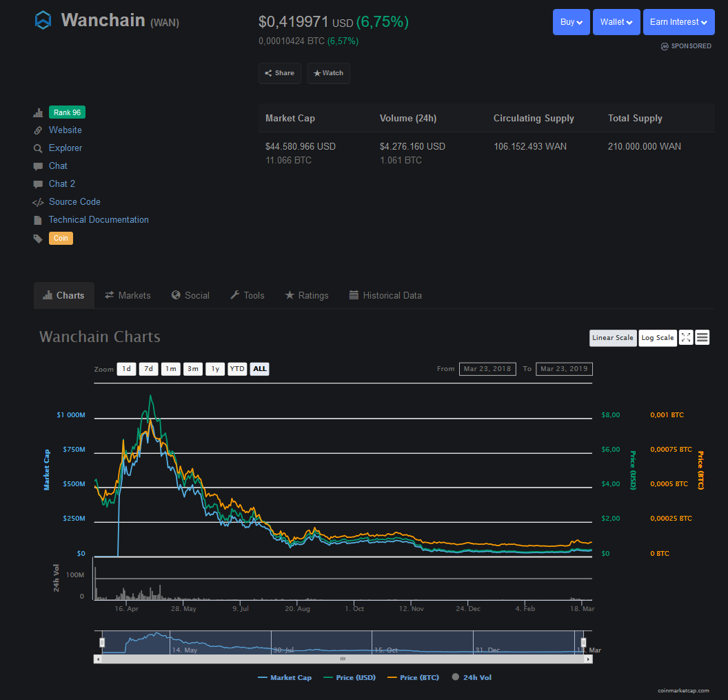Screen dimensions: 728x700
Task: Click the speech bubble icon beside Chat 2
Action: 38,184
